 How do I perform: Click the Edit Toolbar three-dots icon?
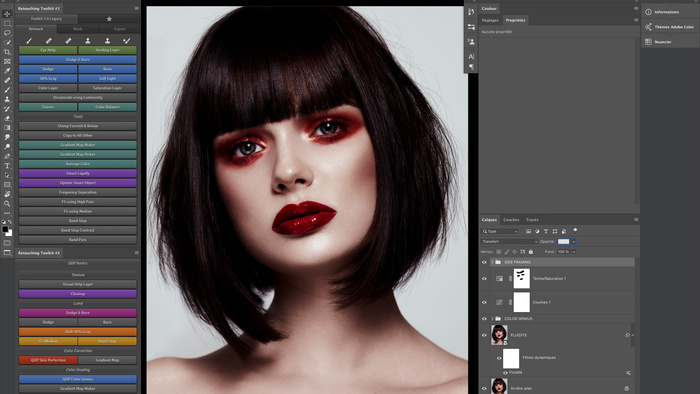point(7,213)
